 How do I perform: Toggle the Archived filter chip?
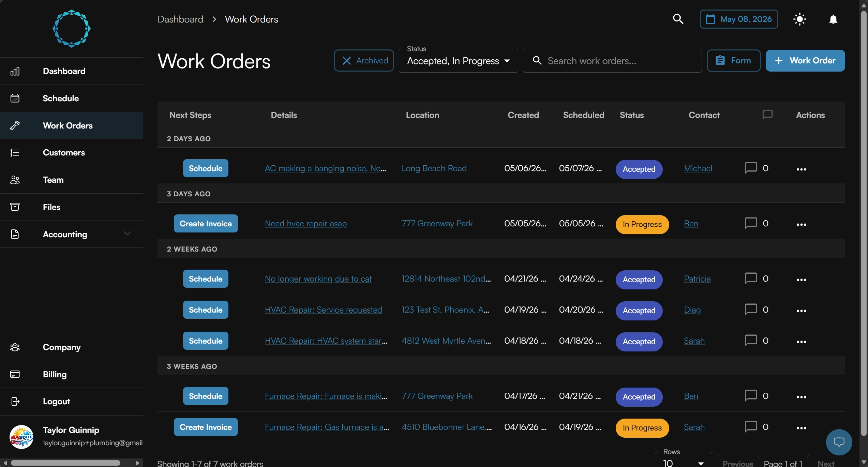(x=364, y=61)
